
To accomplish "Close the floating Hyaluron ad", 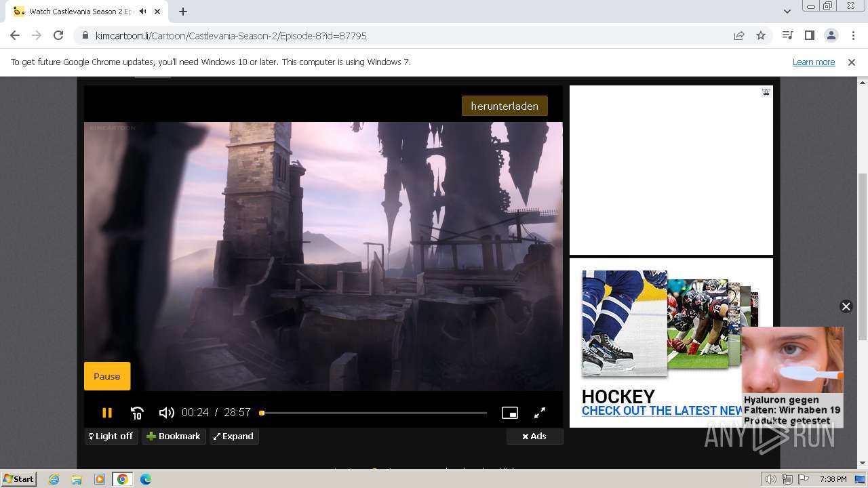I will [x=846, y=306].
